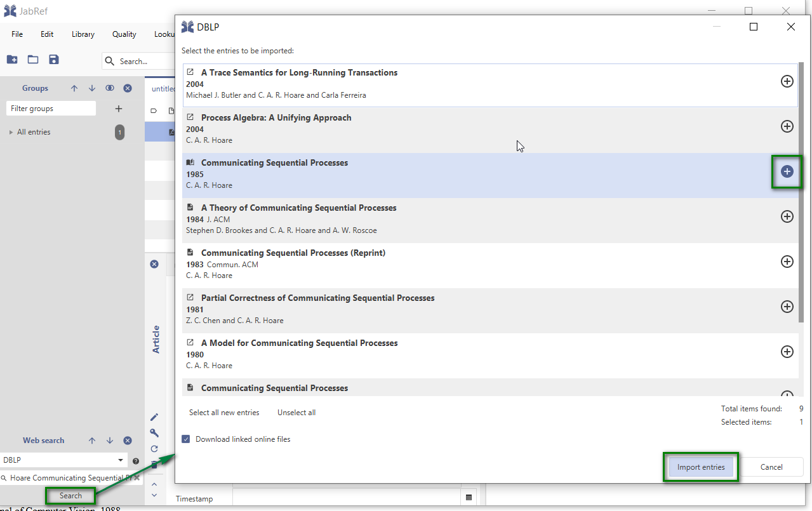812x511 pixels.
Task: Uncheck Download linked online files
Action: click(186, 439)
